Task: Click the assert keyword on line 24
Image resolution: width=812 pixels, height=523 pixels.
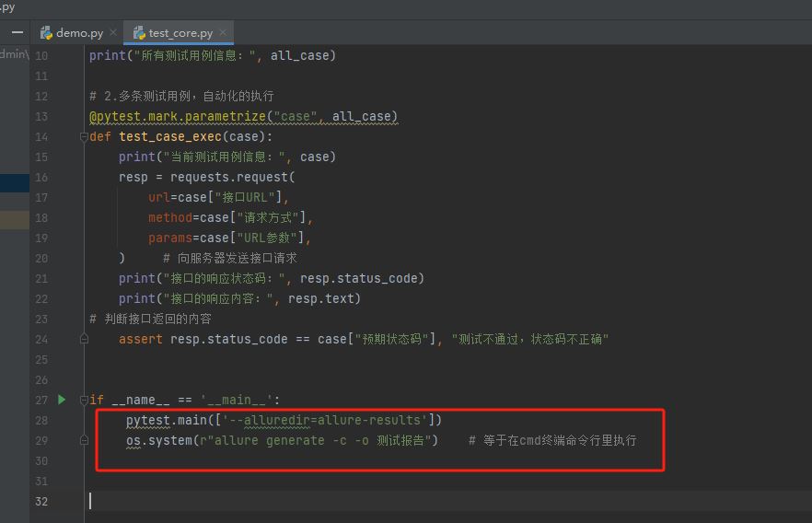Action: [140, 339]
